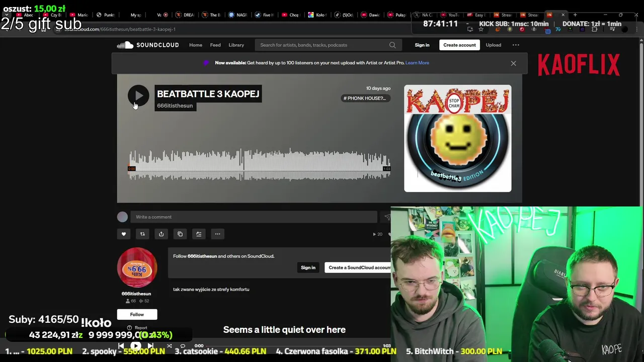The image size is (644, 362).
Task: Like the track with heart icon
Action: pyautogui.click(x=123, y=234)
